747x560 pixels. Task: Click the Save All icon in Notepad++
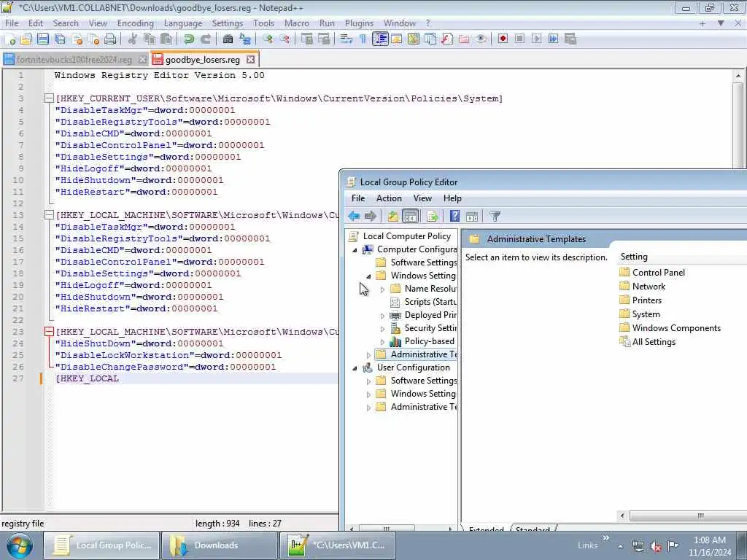[60, 39]
